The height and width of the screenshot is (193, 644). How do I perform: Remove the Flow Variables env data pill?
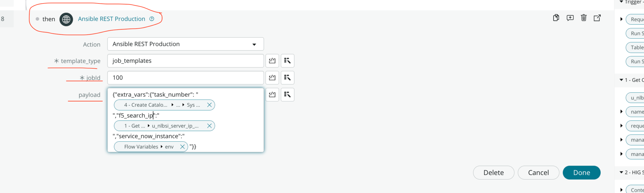182,146
